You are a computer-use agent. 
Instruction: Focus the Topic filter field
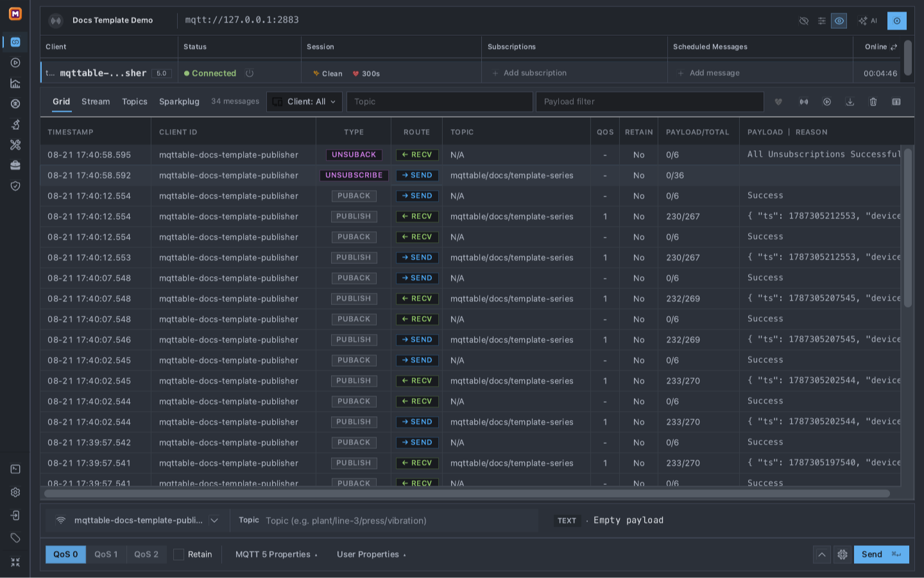(x=440, y=102)
